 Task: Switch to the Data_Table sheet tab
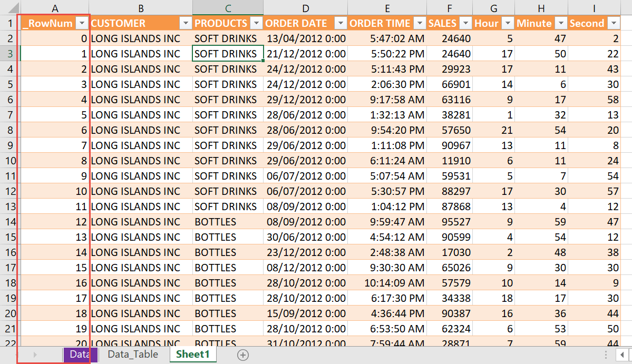coord(133,355)
